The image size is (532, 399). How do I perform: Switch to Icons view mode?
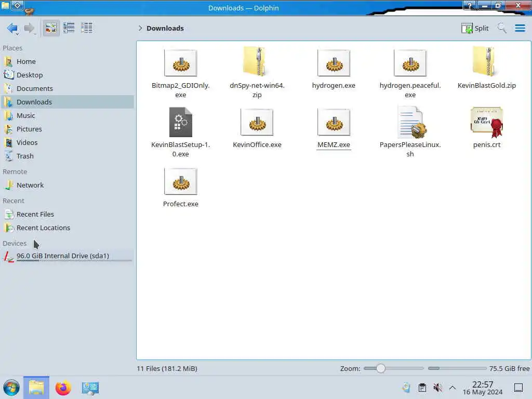(x=51, y=28)
